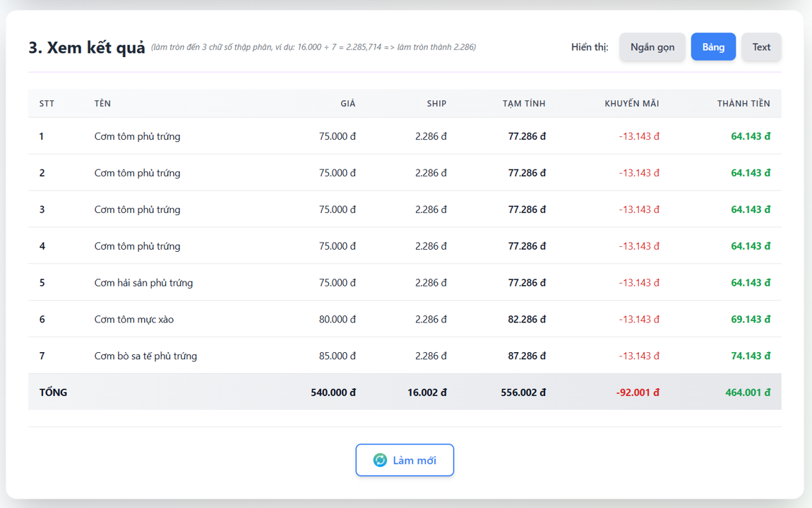Select the THÀNH TIỀN column header
812x508 pixels.
coord(744,104)
